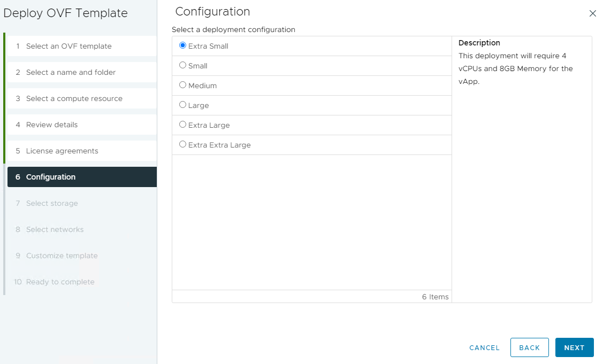
Task: Click the BACK button
Action: [x=529, y=347]
